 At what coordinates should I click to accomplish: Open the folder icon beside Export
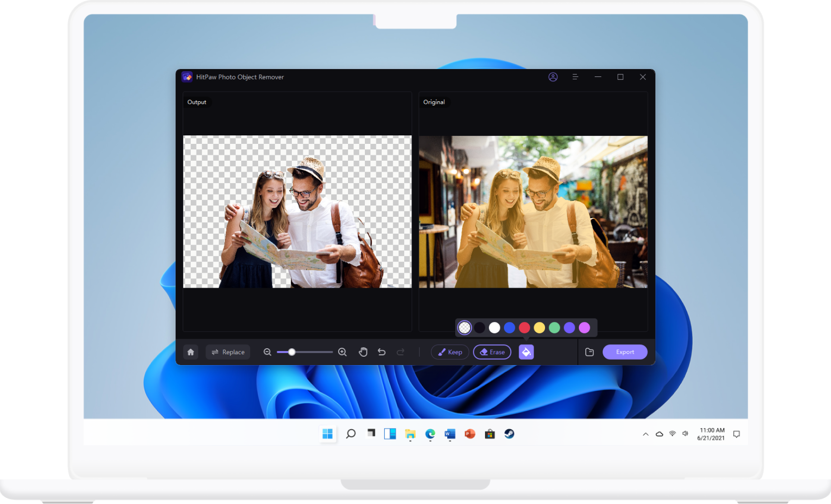point(589,352)
